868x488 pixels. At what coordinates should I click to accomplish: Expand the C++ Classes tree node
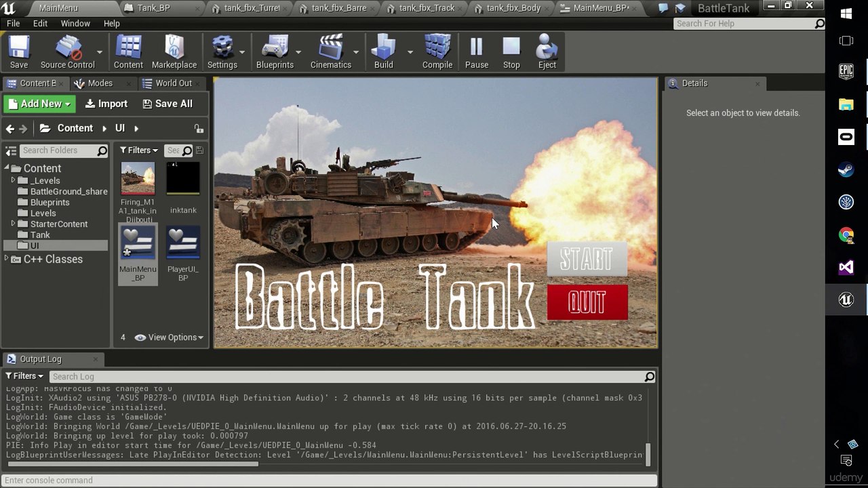pyautogui.click(x=7, y=259)
